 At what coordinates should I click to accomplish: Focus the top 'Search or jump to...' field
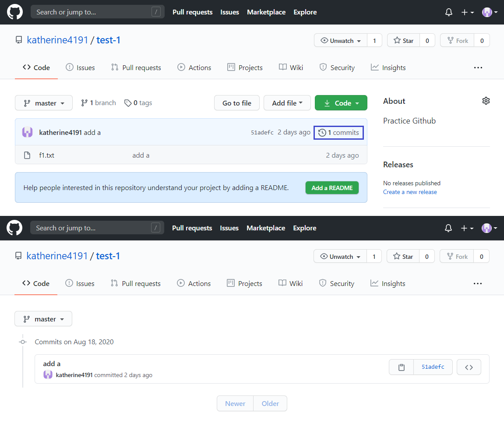click(x=97, y=12)
